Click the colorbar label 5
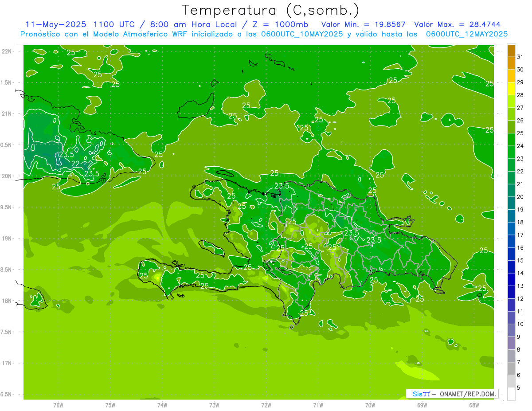The width and height of the screenshot is (532, 411). click(519, 388)
